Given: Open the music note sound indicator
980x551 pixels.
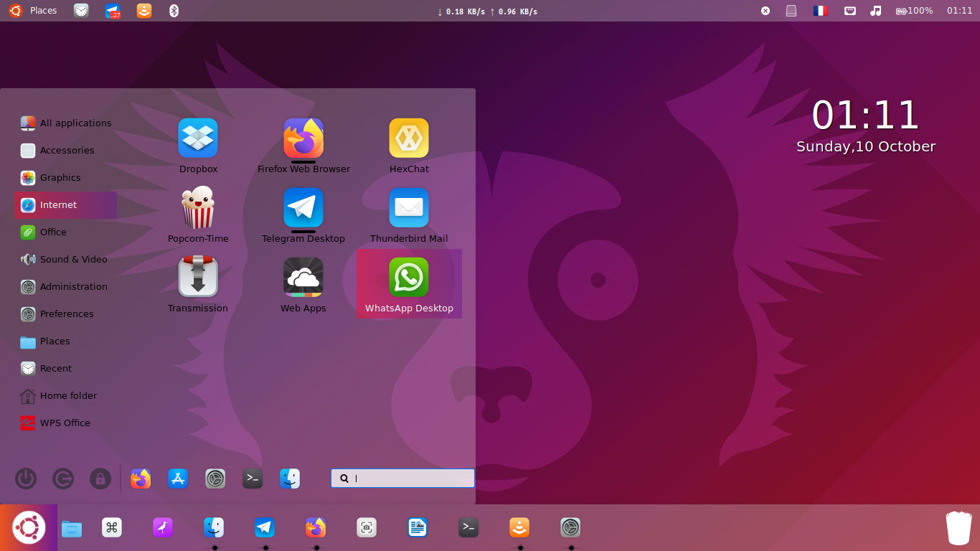Looking at the screenshot, I should pyautogui.click(x=875, y=11).
